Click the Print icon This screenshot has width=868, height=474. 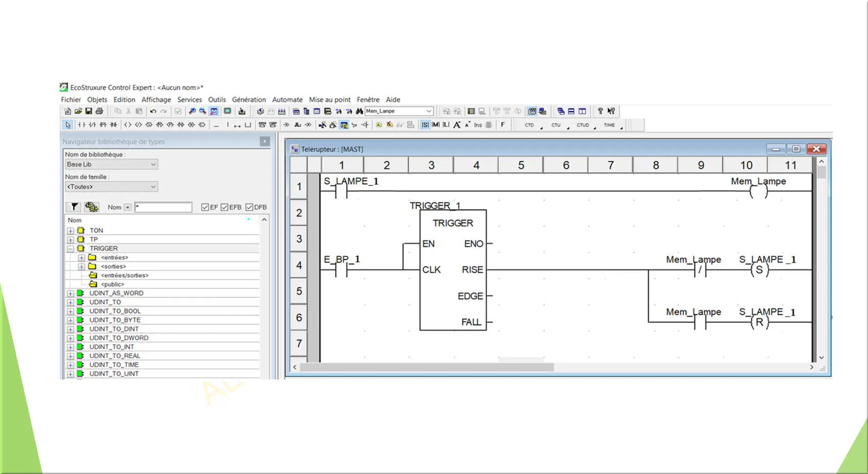pyautogui.click(x=100, y=111)
